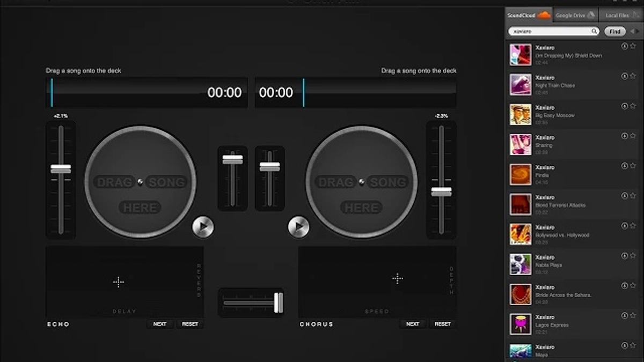Download the Big Easy Moscow track
The width and height of the screenshot is (644, 362).
[625, 106]
